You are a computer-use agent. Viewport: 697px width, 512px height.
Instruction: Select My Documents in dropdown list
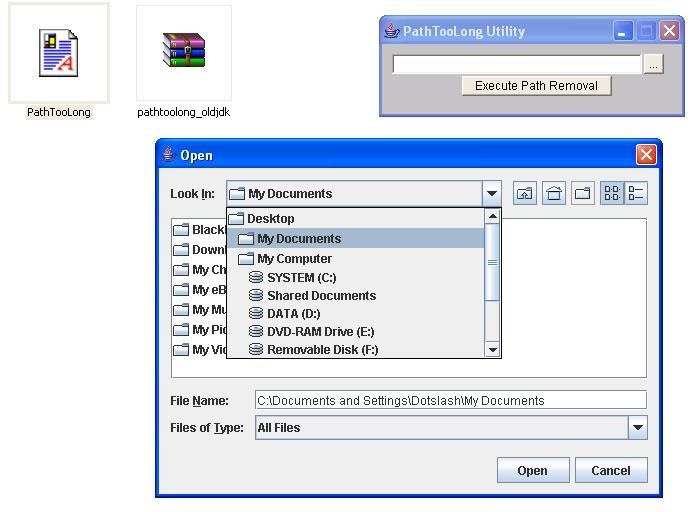click(x=356, y=239)
